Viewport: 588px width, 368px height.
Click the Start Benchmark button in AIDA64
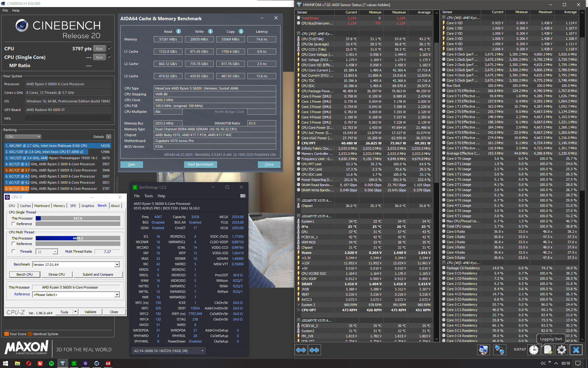(200, 164)
